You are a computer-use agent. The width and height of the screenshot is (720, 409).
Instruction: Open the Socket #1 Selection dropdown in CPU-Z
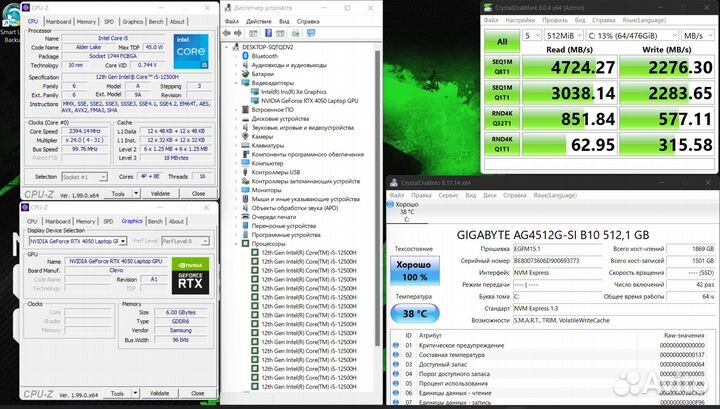click(84, 177)
